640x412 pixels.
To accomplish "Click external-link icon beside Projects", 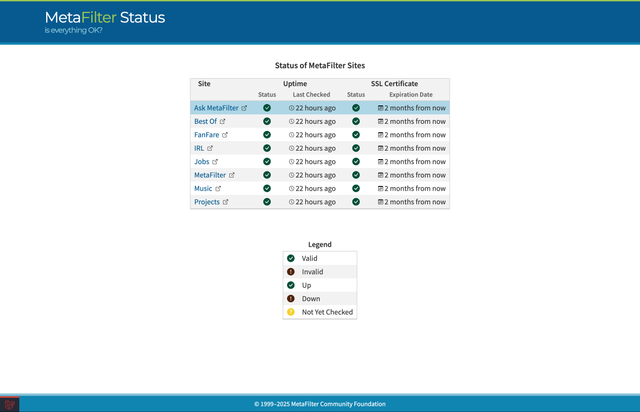I will [x=225, y=202].
